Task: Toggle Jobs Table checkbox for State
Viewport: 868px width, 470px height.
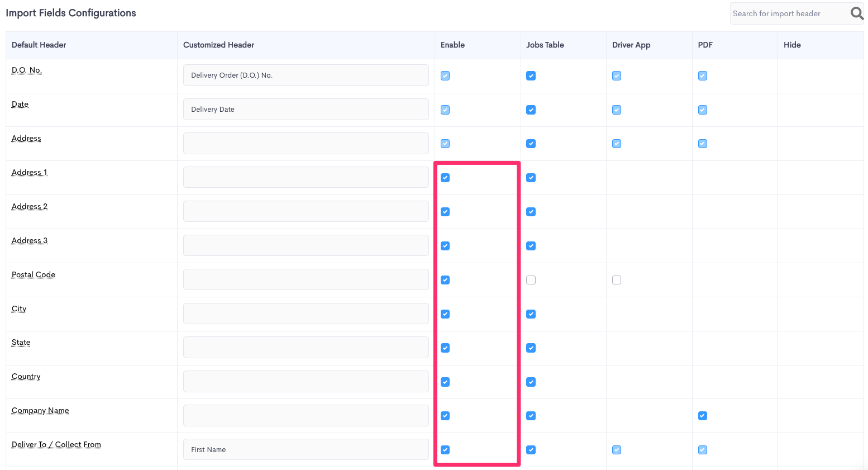Action: pos(531,348)
